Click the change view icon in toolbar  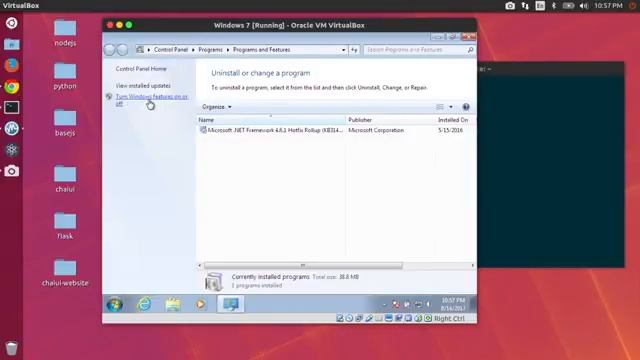(x=440, y=107)
